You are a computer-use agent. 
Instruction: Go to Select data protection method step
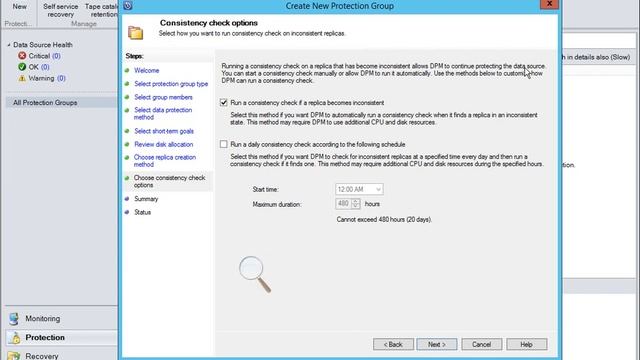(163, 113)
